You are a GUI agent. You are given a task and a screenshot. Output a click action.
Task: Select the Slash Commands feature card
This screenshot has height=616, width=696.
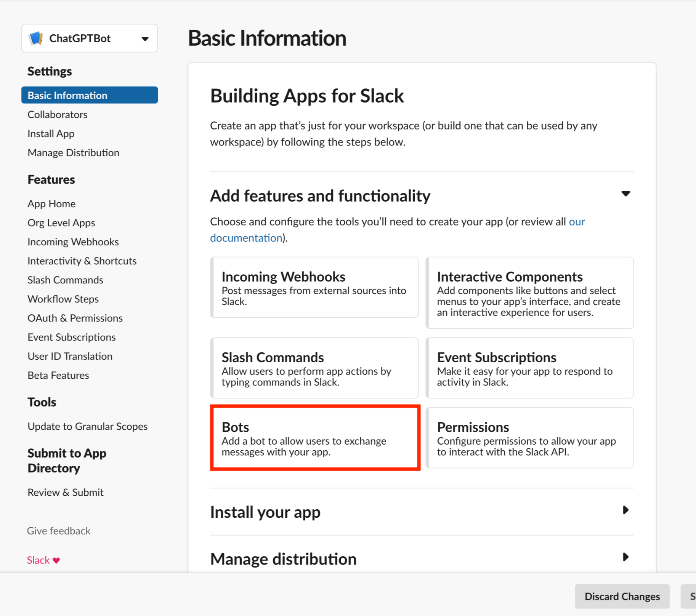(314, 368)
